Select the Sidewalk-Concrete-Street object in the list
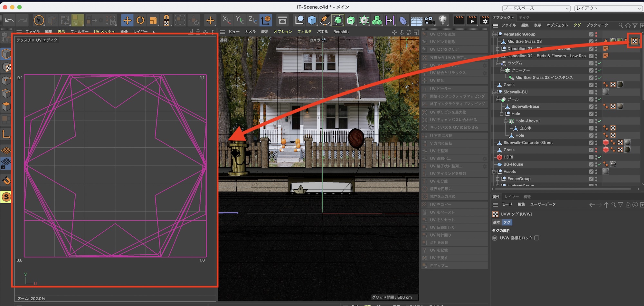 [528, 143]
